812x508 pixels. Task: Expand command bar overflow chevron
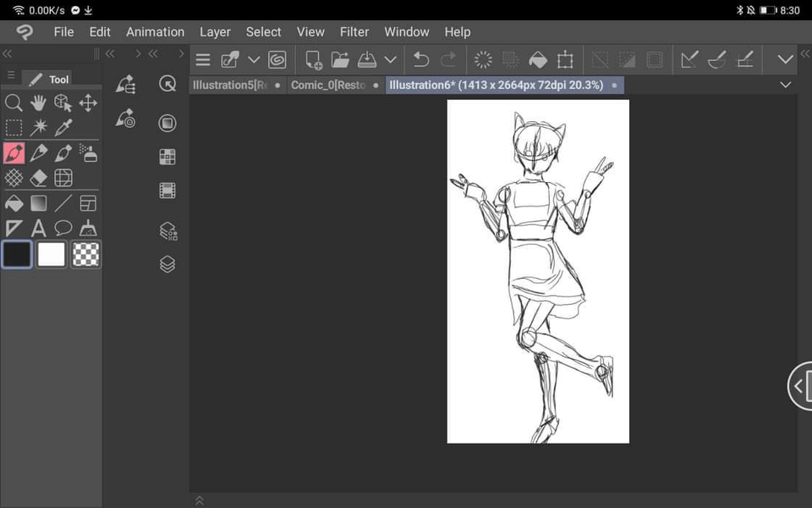786,60
